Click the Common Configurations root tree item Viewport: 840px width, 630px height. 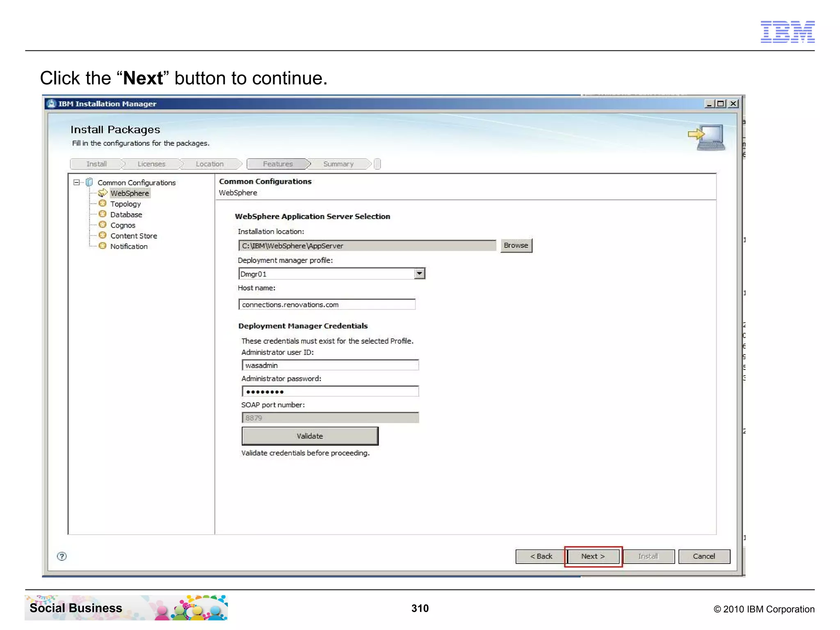click(137, 183)
